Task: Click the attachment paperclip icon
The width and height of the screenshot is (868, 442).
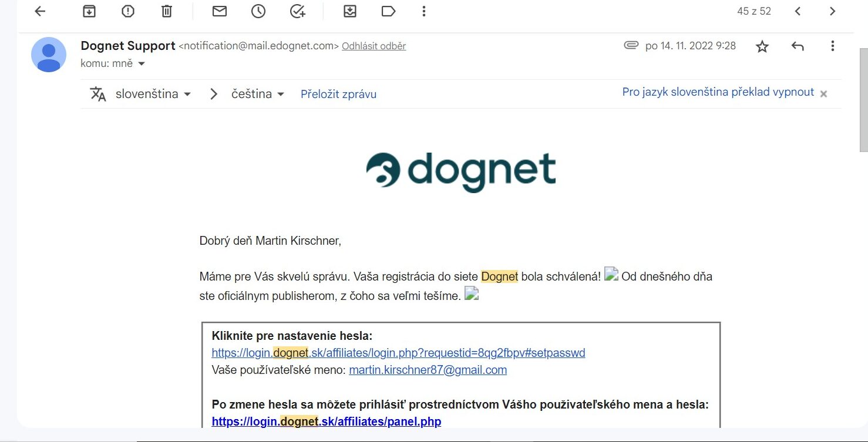Action: (631, 45)
